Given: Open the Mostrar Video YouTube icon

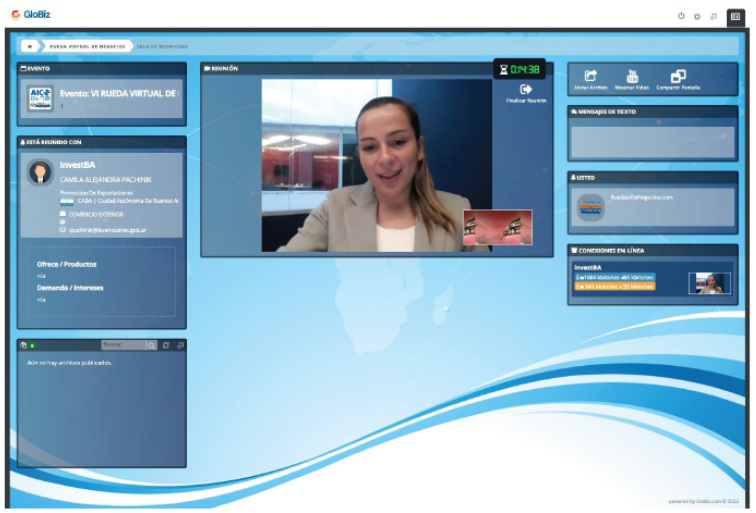Looking at the screenshot, I should [631, 76].
